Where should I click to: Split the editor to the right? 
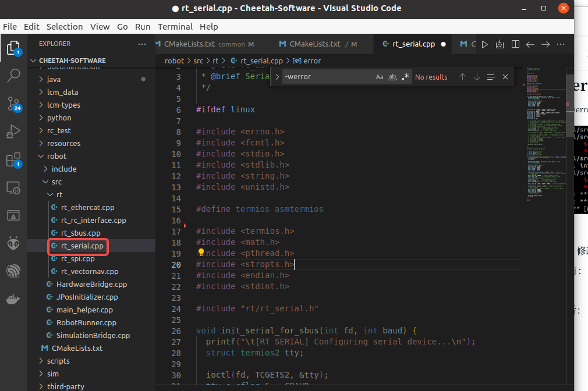point(515,44)
